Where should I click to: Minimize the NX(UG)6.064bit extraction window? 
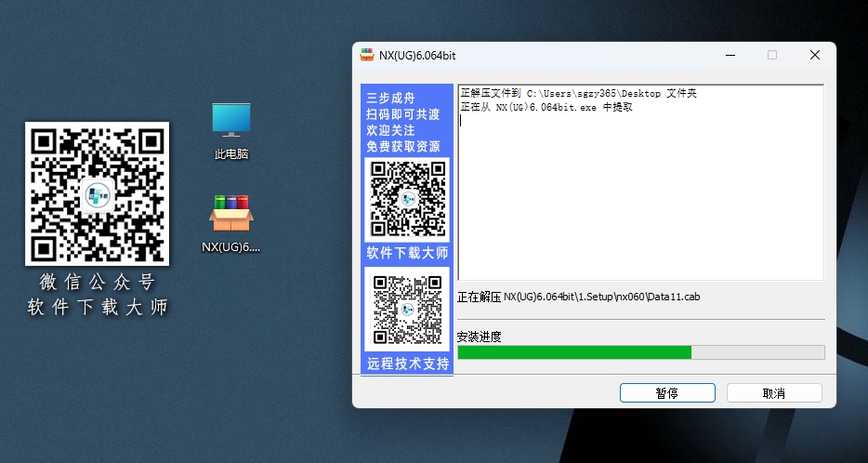730,55
